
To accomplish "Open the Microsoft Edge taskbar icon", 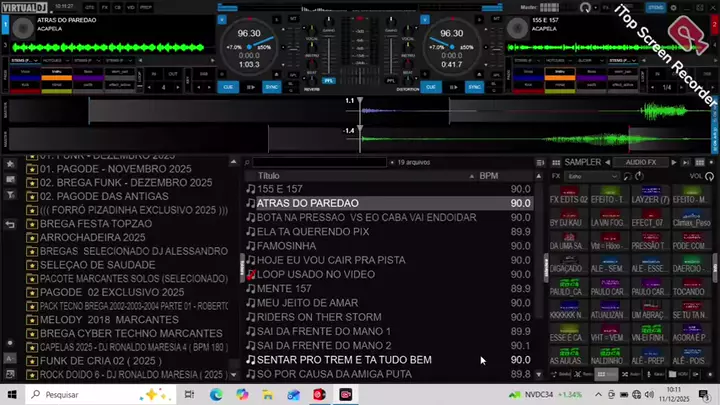I will 216,395.
